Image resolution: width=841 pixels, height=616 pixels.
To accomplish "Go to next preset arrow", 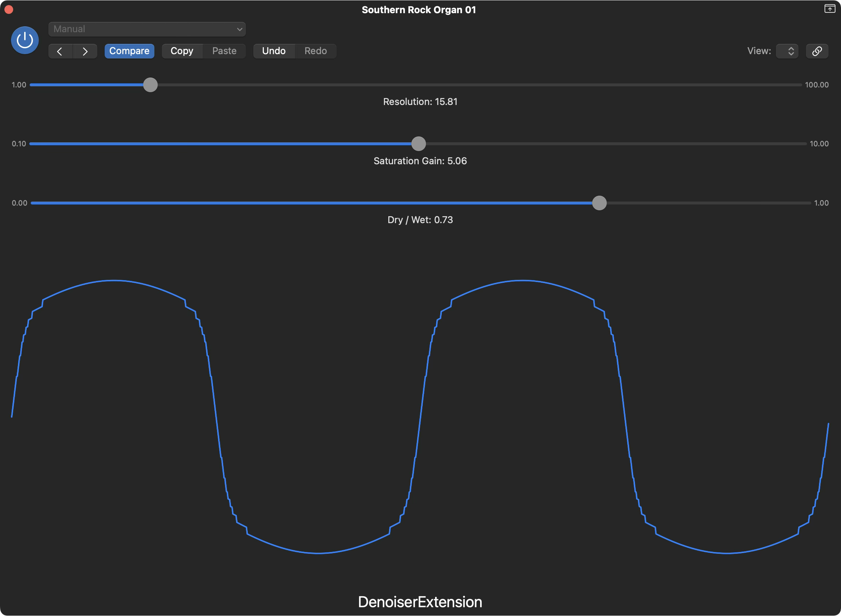I will tap(85, 51).
